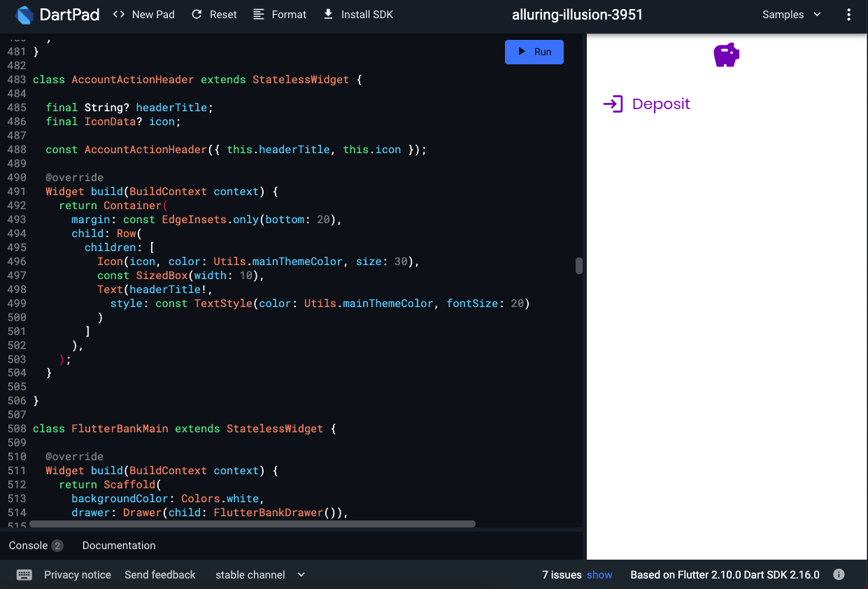Click 'Scaffold' on line 512
868x589 pixels.
coord(129,485)
